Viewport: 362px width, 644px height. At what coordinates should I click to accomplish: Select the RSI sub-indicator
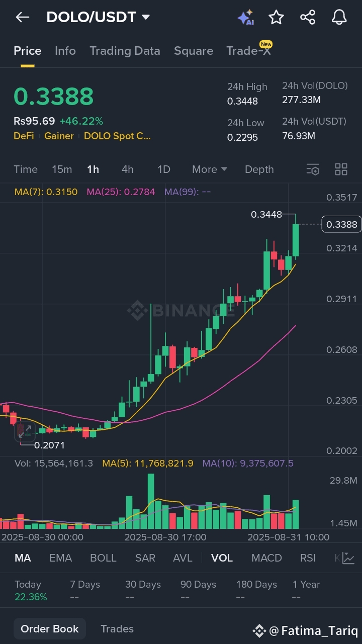308,558
